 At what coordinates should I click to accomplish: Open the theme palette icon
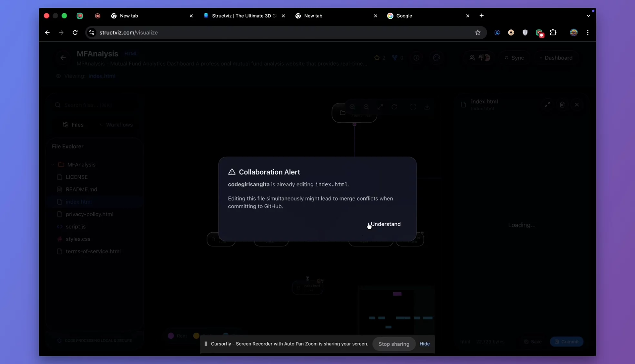point(437,58)
